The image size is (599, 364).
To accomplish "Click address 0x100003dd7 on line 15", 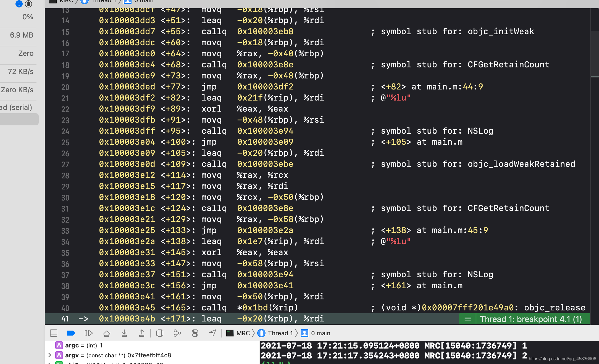I will tap(127, 31).
